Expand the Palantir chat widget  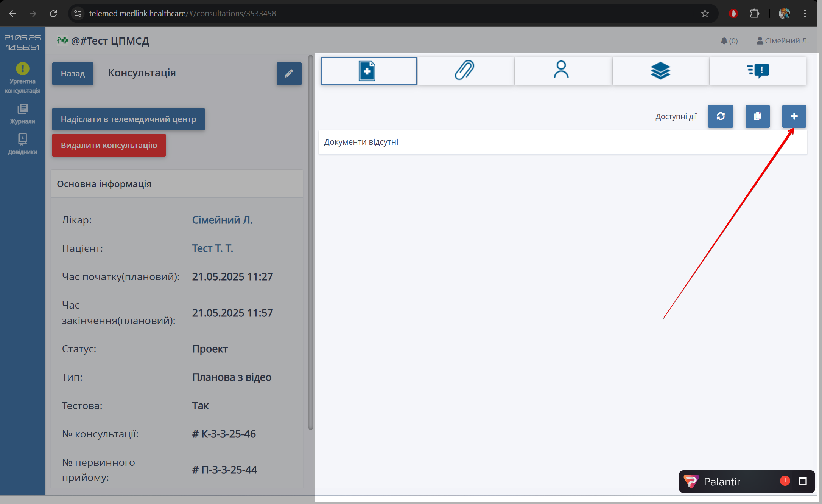(x=802, y=481)
